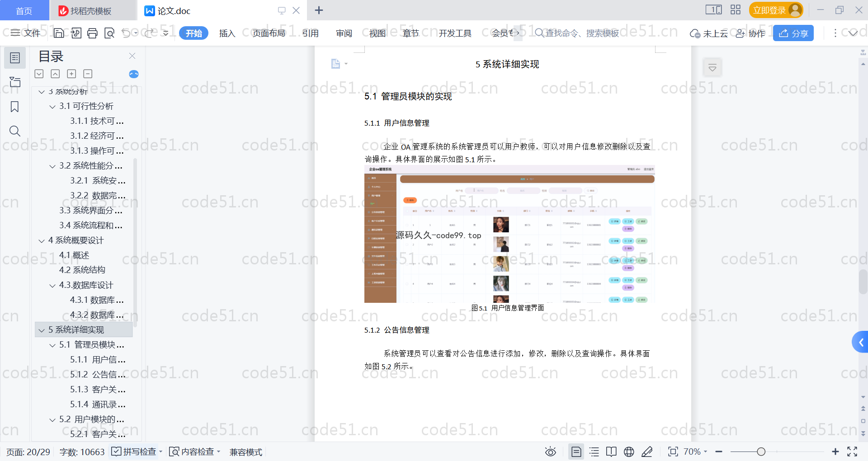Click the 页面: 20/29 page indicator
The height and width of the screenshot is (461, 868).
[28, 452]
